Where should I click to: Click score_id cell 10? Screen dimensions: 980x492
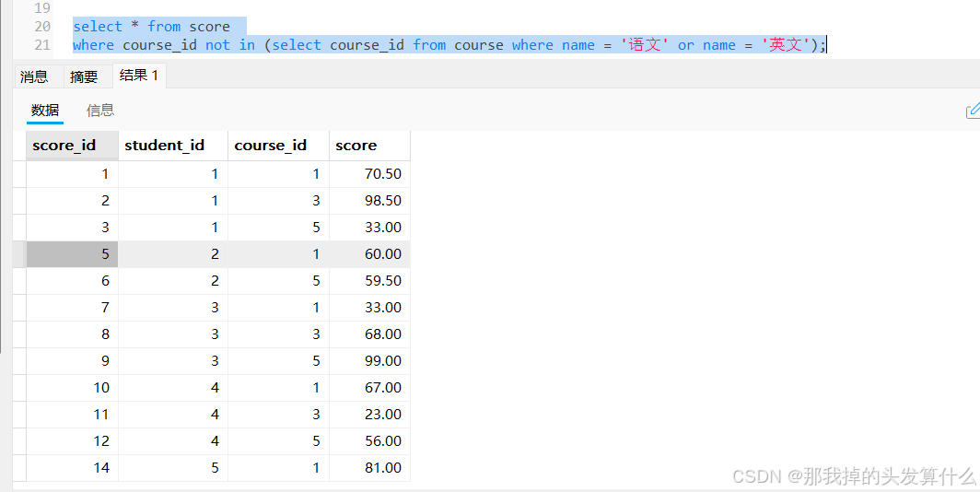click(x=72, y=388)
